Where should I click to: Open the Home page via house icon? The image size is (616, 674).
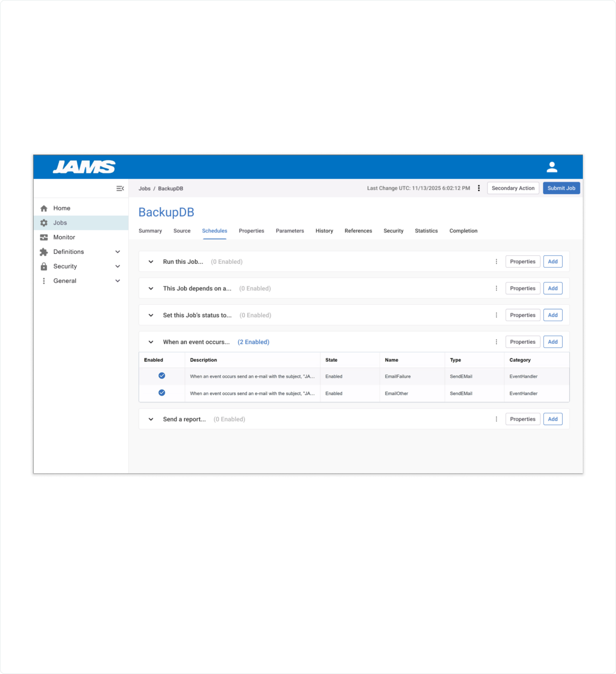44,208
